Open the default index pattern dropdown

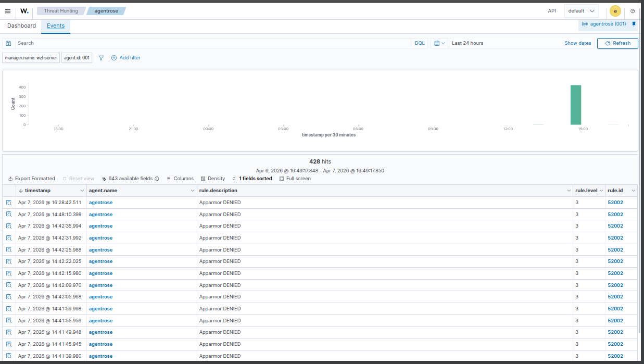click(581, 11)
